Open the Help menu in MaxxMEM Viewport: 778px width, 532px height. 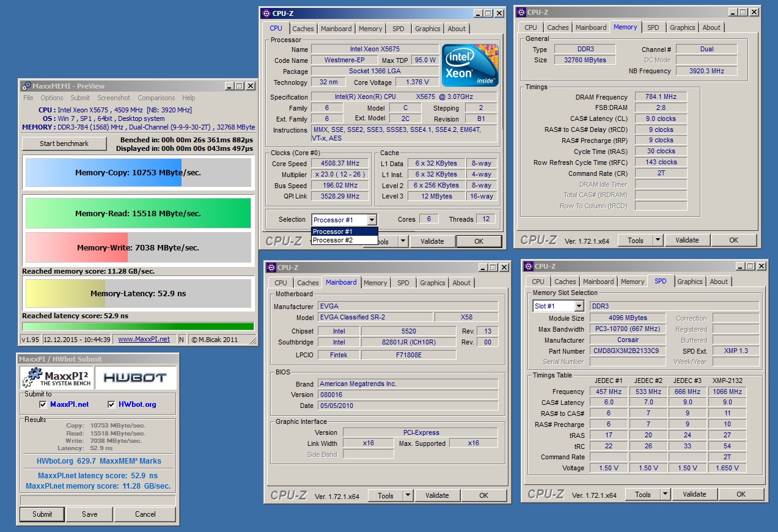click(x=189, y=98)
